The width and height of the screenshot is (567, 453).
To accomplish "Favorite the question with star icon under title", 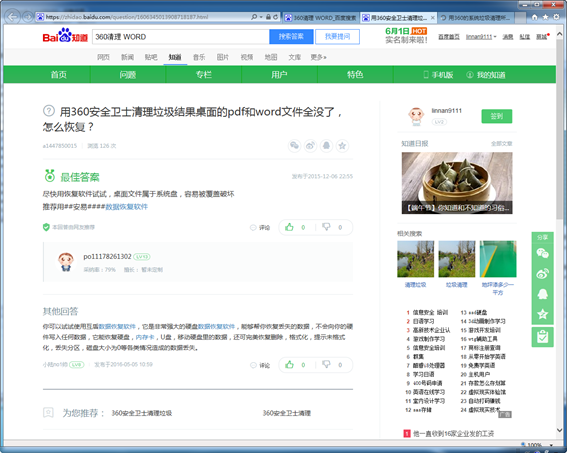I will click(342, 146).
